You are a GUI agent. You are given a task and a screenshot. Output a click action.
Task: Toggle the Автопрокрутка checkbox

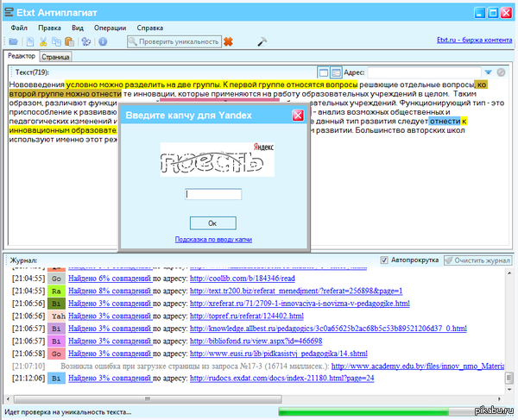point(385,260)
